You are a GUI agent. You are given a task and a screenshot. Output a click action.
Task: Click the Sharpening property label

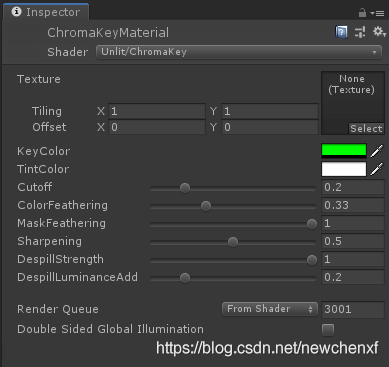[49, 241]
